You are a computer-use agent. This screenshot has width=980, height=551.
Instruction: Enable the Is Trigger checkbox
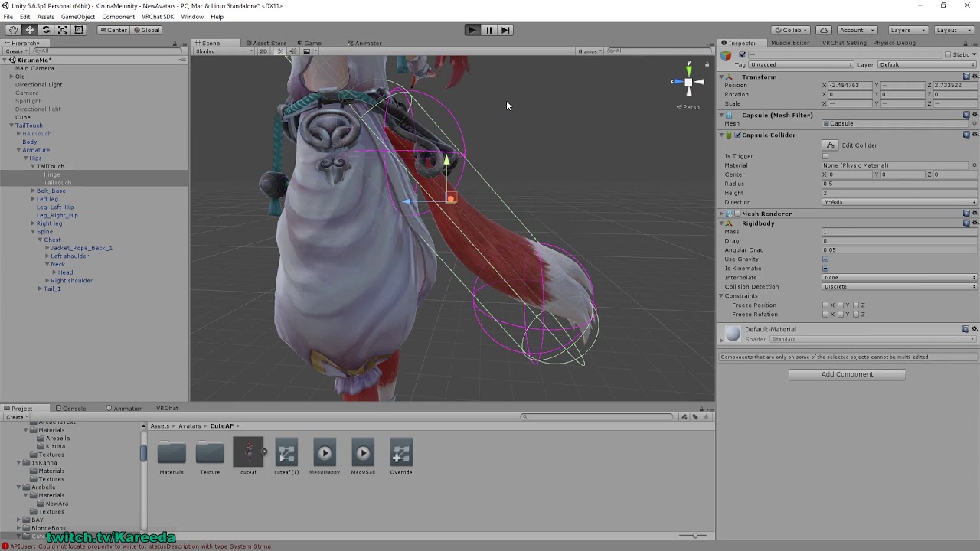point(825,156)
